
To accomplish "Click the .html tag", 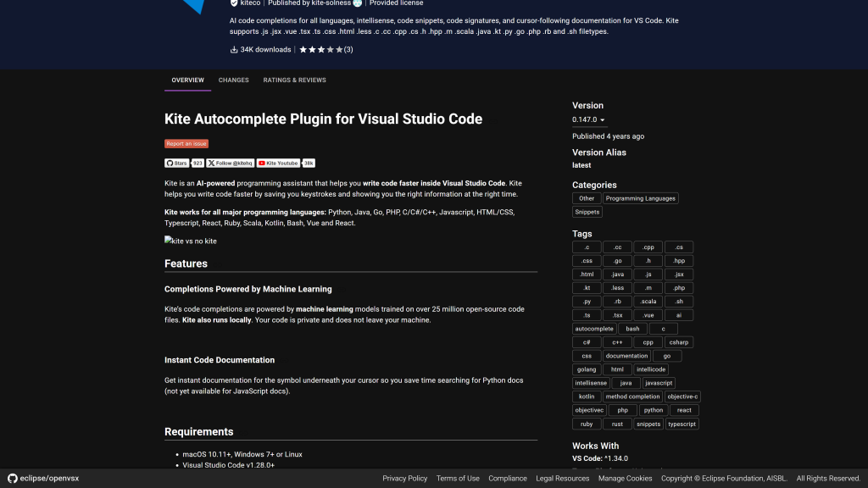I will (587, 274).
